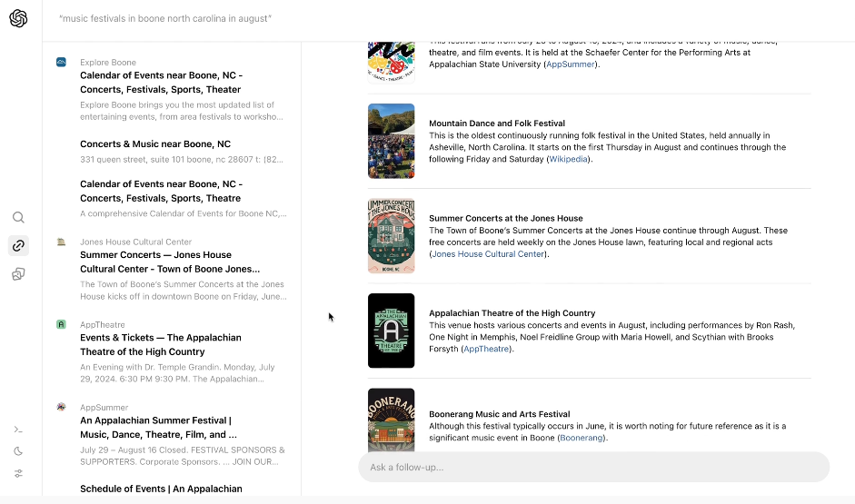The height and width of the screenshot is (504, 855).
Task: Open 'Concerts, Festivals, Sports, Theater' result
Action: tap(160, 83)
